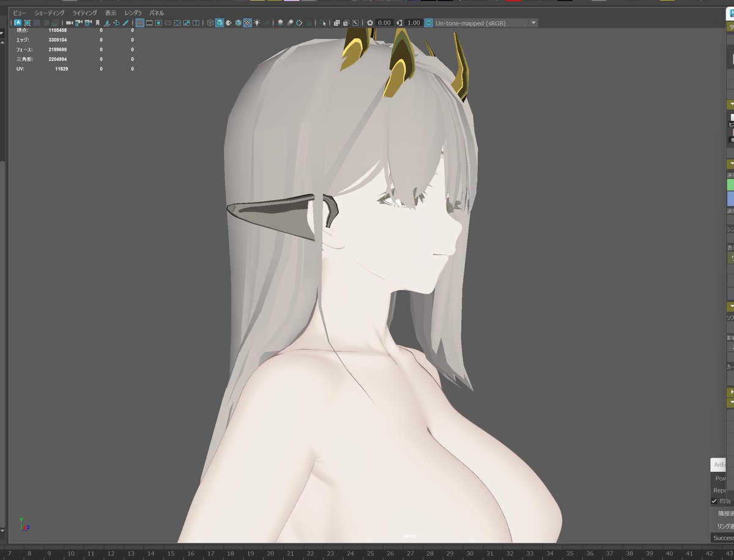
Task: Click the Image Plane icon
Action: (106, 23)
